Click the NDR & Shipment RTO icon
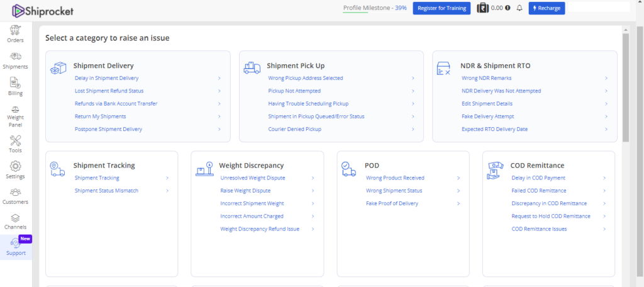Viewport: 644px width, 287px height. [x=443, y=69]
